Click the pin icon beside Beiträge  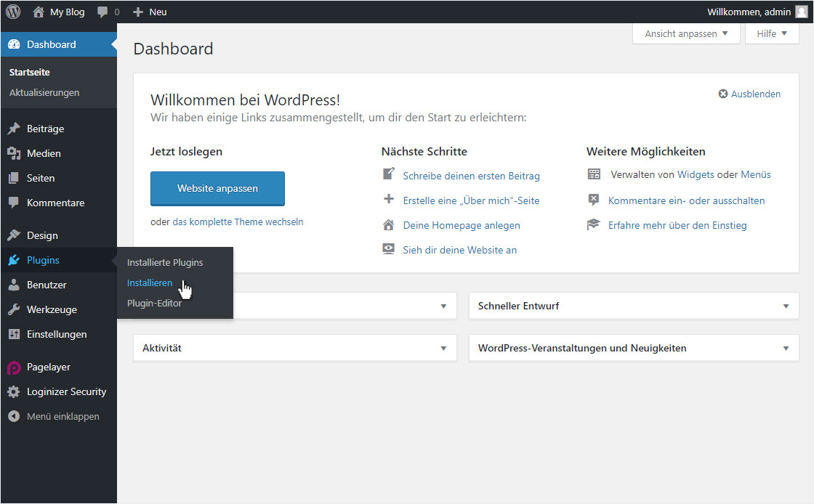pos(14,129)
